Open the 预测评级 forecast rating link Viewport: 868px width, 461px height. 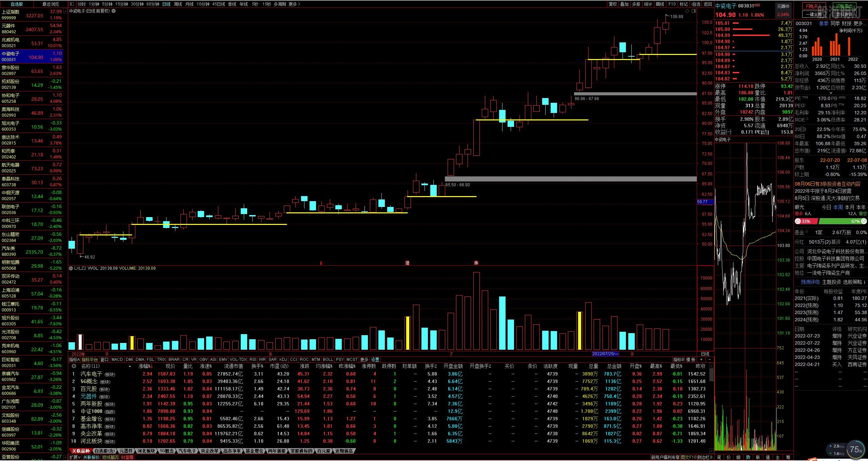pos(810,282)
